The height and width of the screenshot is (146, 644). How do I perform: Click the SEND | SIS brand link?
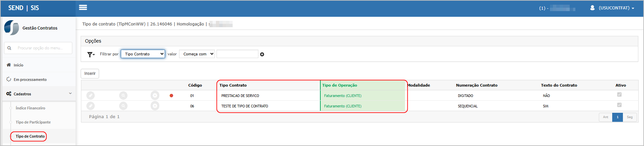pos(23,8)
